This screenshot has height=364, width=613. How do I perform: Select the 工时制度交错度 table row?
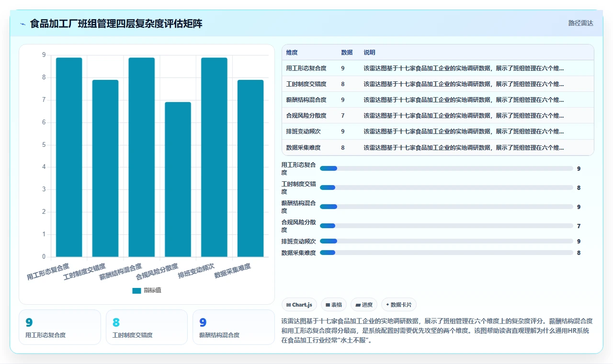438,84
